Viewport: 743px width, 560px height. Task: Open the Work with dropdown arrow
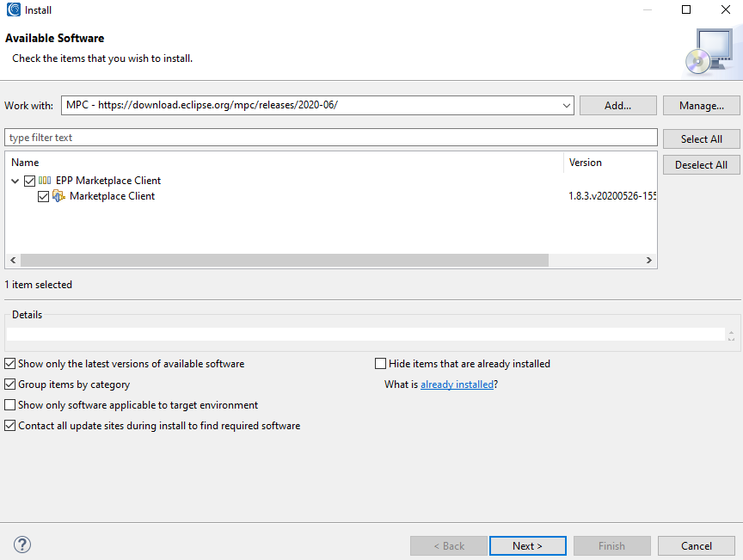coord(566,105)
